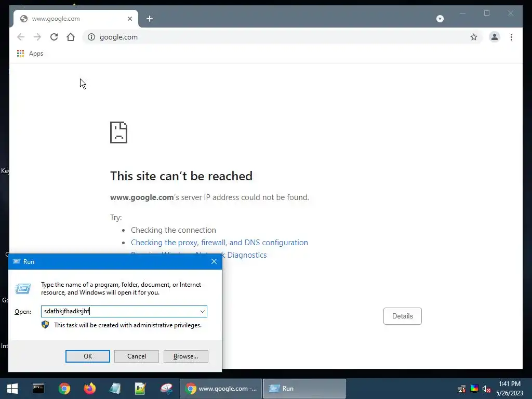The width and height of the screenshot is (532, 399).
Task: Open the tab search dropdown circle
Action: pos(440,19)
